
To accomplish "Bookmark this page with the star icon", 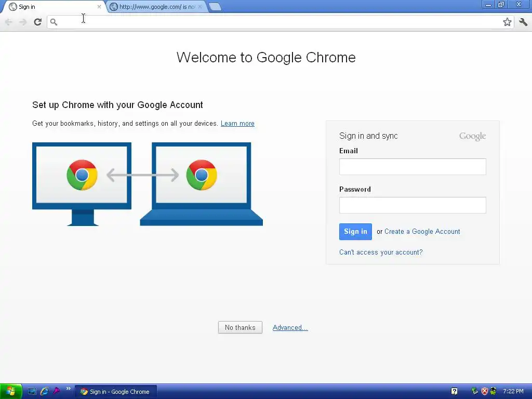I will [507, 22].
